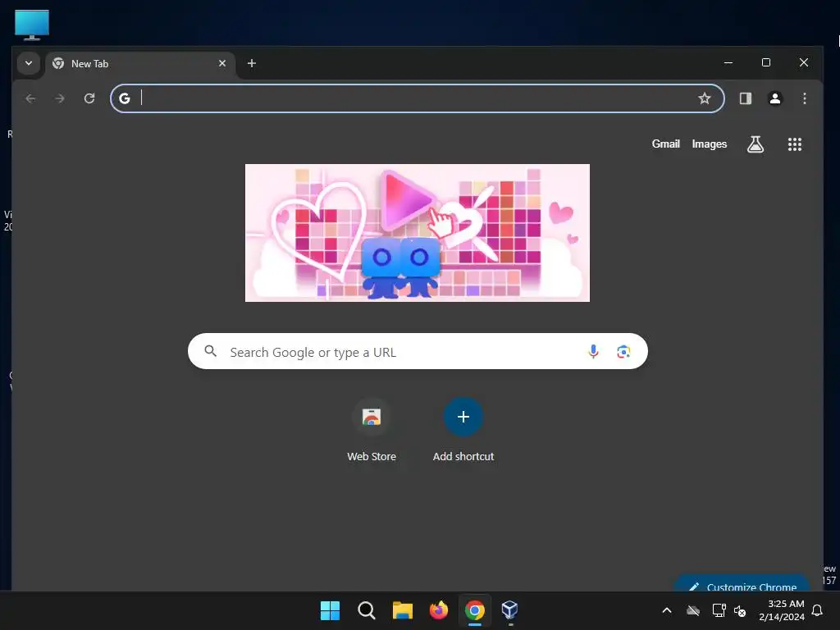Open clock and date 3:25 AM

pyautogui.click(x=782, y=610)
